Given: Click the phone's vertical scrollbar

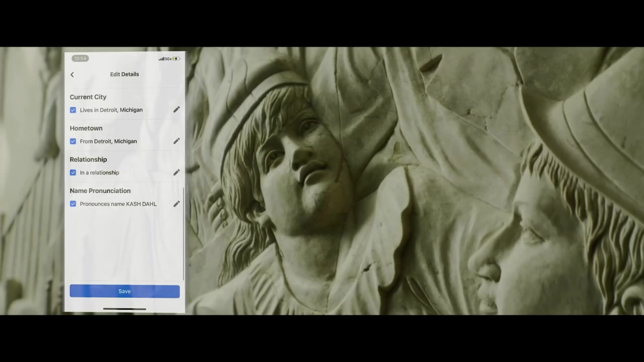Looking at the screenshot, I should tap(184, 234).
